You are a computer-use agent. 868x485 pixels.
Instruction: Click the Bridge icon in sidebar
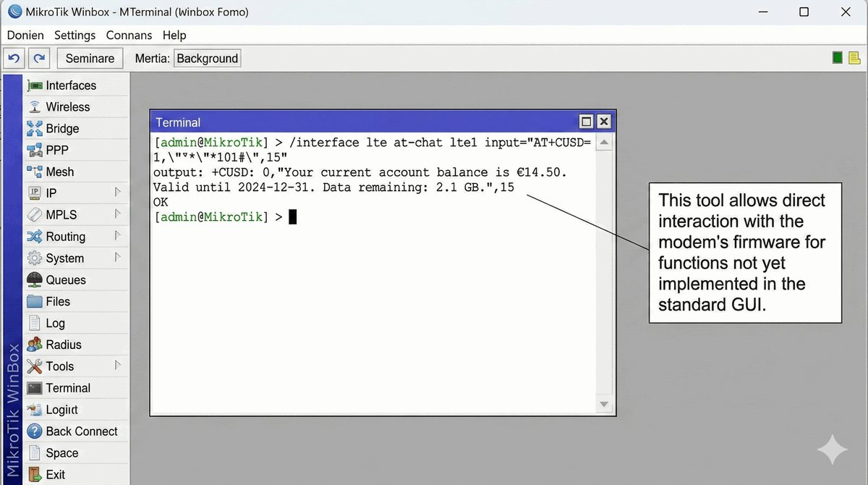coord(35,129)
